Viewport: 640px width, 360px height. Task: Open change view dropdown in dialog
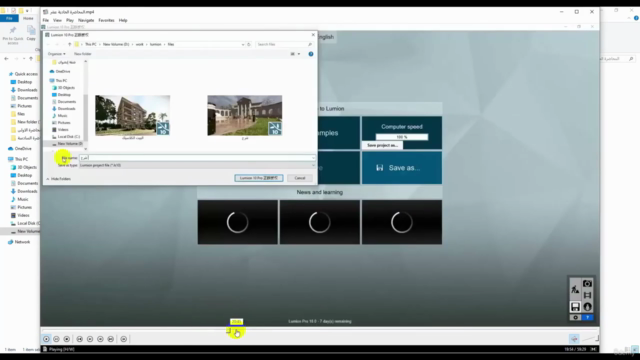[x=299, y=54]
